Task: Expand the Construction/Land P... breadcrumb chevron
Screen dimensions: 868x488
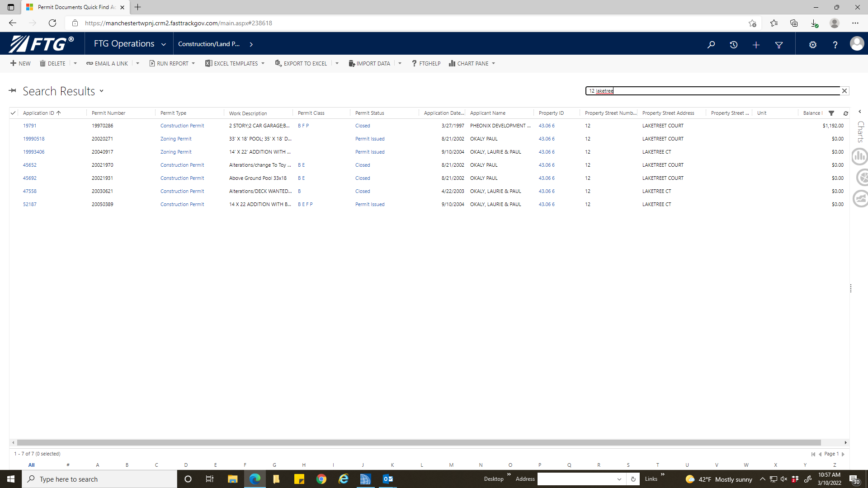Action: tap(251, 44)
